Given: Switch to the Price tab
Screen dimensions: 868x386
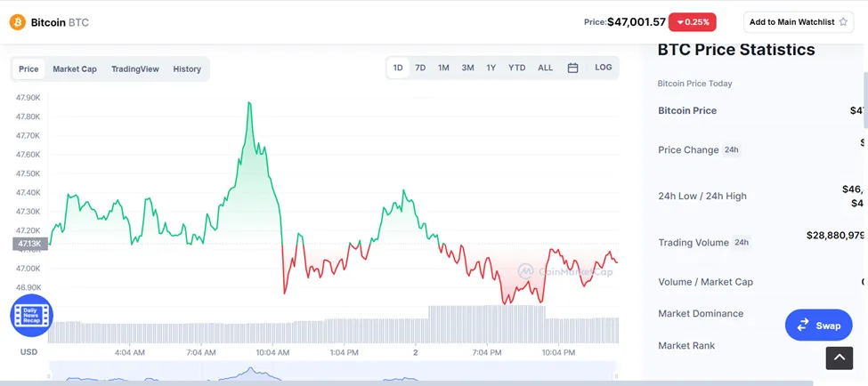Looking at the screenshot, I should 28,69.
